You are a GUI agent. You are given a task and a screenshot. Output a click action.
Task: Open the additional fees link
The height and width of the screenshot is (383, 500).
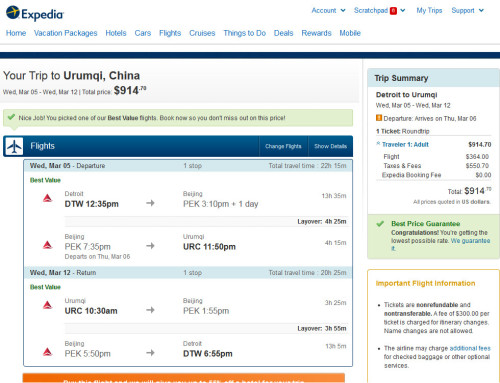470,348
